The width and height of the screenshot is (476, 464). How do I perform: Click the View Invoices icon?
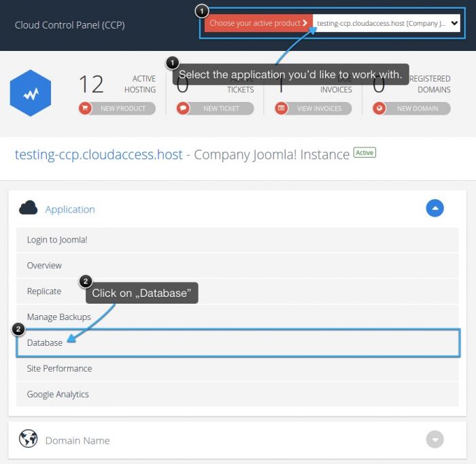coord(282,108)
